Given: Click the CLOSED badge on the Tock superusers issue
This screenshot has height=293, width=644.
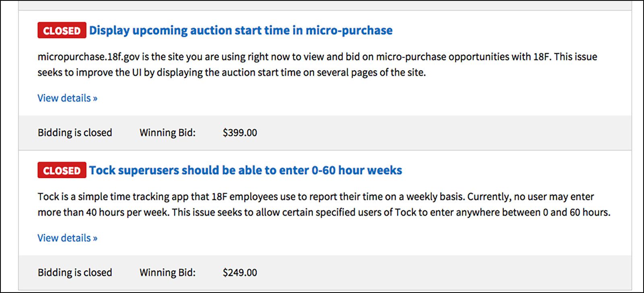Looking at the screenshot, I should [x=61, y=170].
